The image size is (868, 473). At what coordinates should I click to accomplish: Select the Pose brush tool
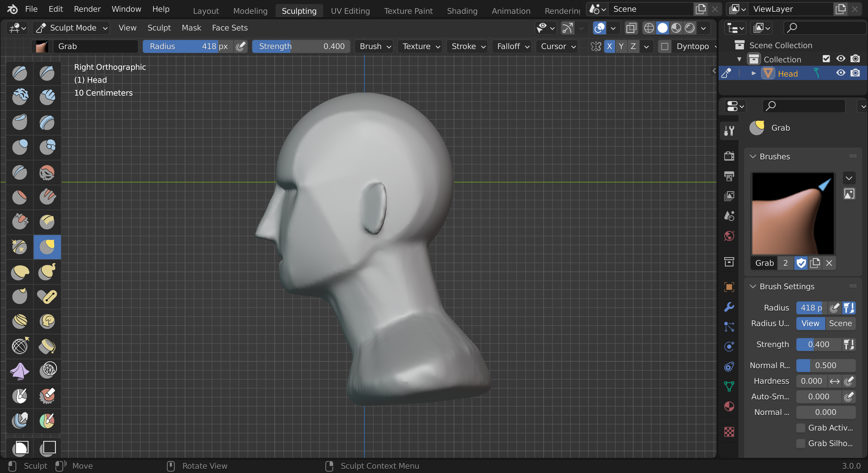[x=47, y=297]
